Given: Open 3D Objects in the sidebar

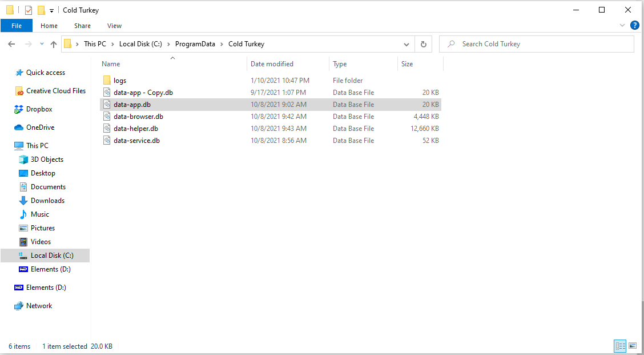Looking at the screenshot, I should [47, 159].
